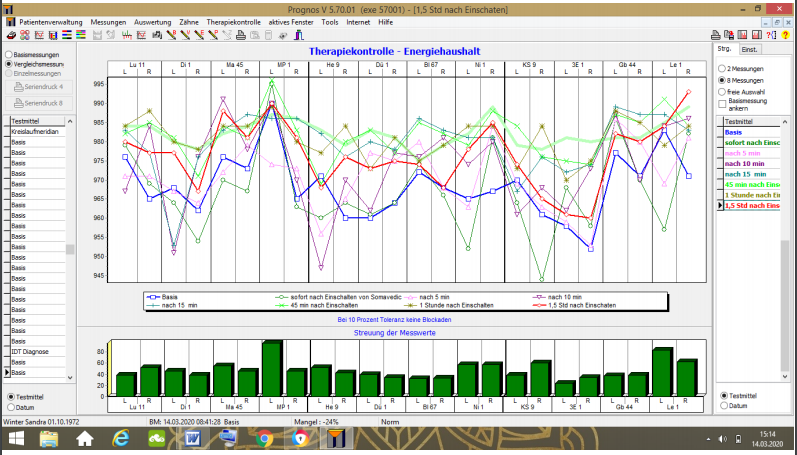Launch Internet Explorer from the taskbar
The image size is (797, 455).
click(122, 438)
